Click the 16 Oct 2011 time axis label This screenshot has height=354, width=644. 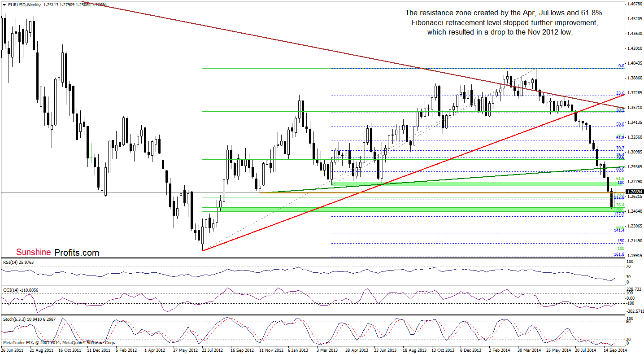[69, 350]
